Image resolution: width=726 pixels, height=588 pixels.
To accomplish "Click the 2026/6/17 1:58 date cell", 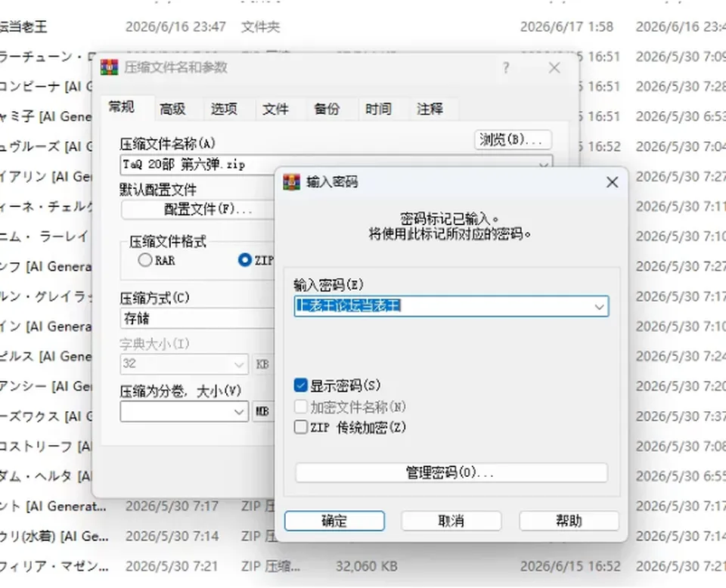I will pos(566,27).
